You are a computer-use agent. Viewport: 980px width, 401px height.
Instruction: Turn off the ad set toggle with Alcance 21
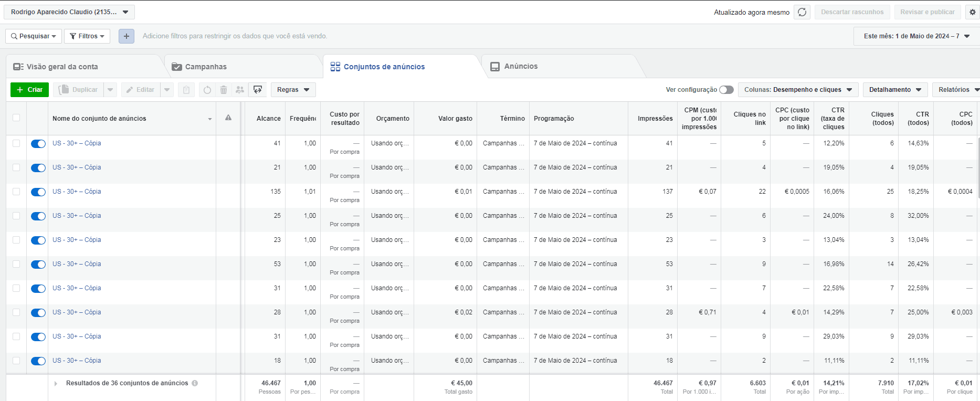point(38,168)
